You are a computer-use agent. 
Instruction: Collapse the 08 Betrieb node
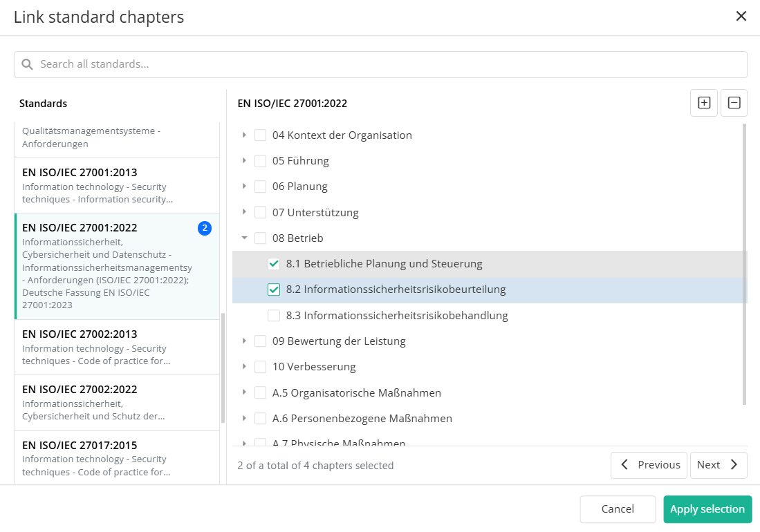(244, 238)
